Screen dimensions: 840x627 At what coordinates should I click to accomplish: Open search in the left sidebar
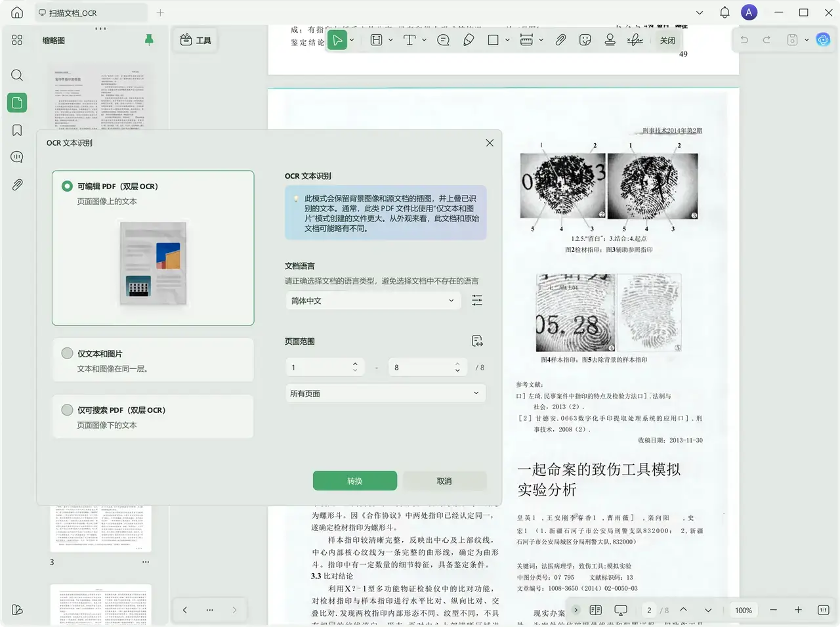pos(16,75)
